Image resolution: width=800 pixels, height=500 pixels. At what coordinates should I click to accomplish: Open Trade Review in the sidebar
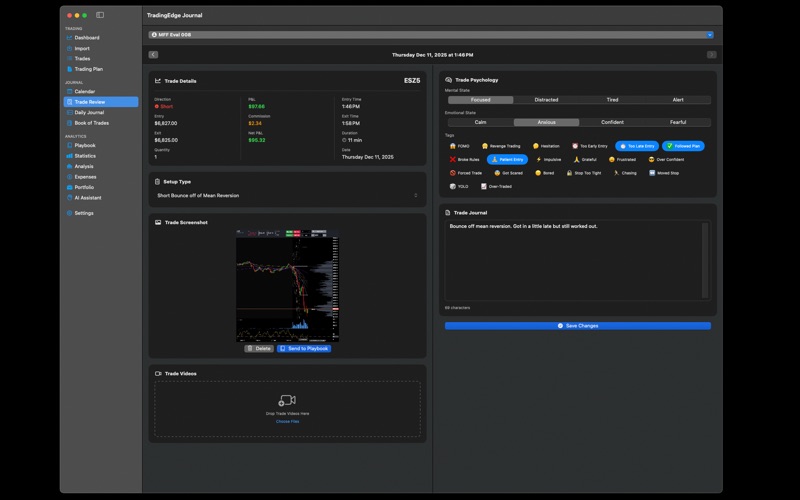(x=101, y=102)
